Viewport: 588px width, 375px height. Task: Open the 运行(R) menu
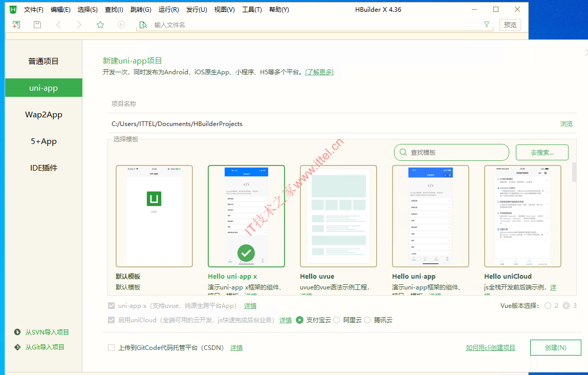[x=168, y=10]
